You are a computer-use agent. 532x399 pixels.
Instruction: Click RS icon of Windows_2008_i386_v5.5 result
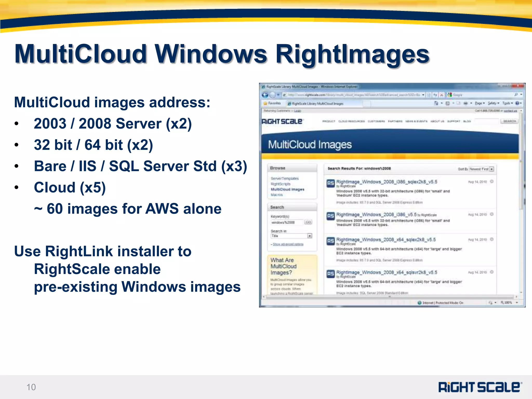point(330,216)
